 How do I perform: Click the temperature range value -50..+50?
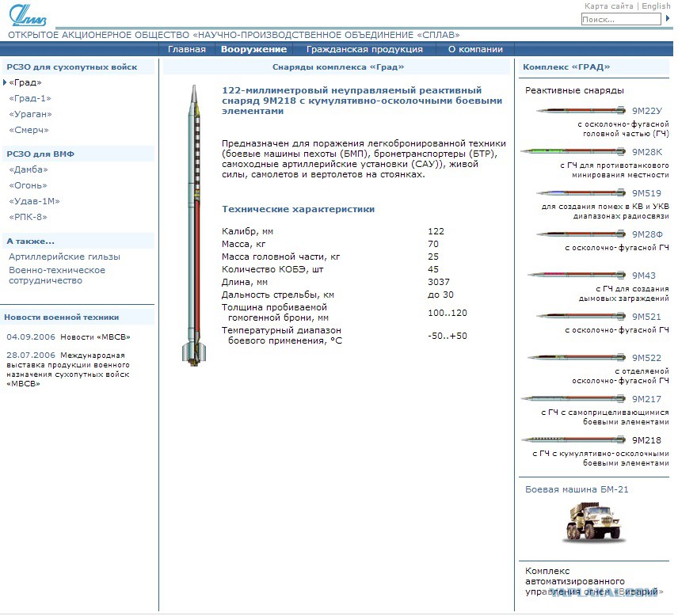(x=448, y=336)
